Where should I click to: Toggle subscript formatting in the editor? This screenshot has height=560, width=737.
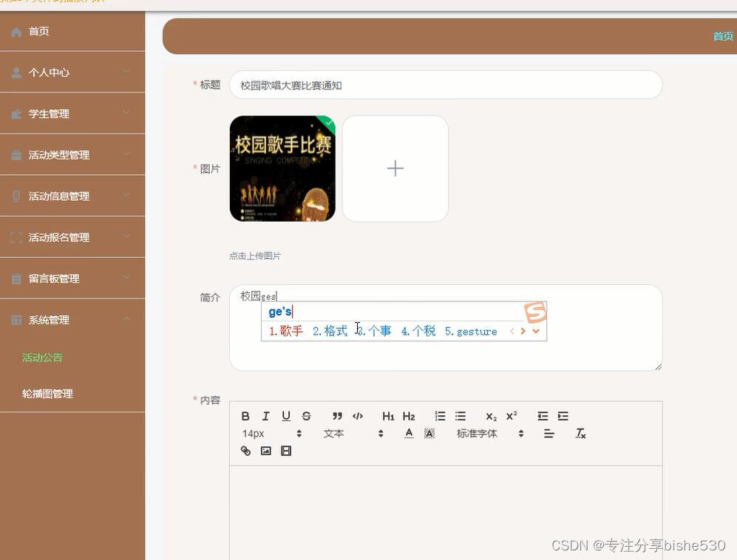(491, 416)
